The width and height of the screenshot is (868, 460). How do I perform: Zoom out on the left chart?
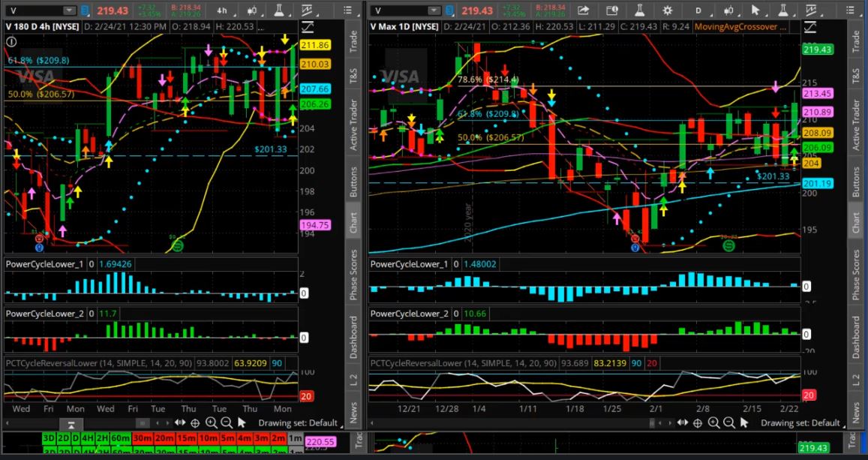tap(227, 423)
